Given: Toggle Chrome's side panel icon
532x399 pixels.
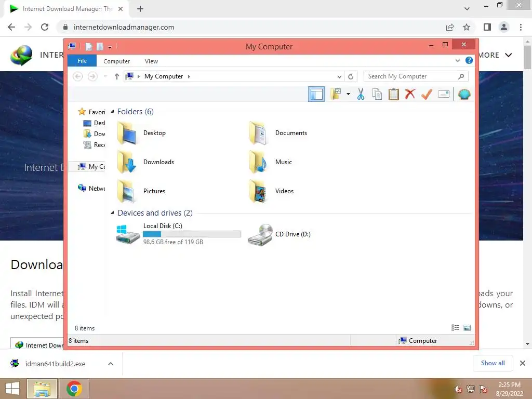Looking at the screenshot, I should (487, 27).
